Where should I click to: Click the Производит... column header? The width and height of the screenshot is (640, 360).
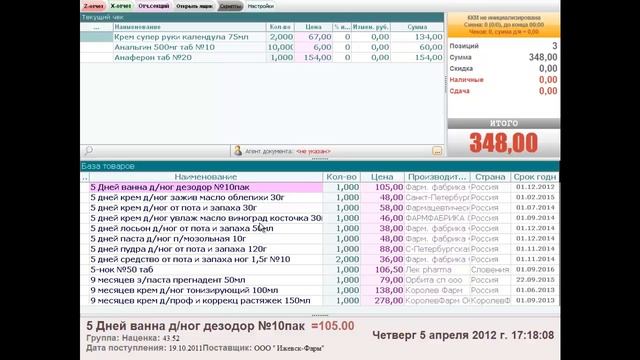tap(437, 177)
